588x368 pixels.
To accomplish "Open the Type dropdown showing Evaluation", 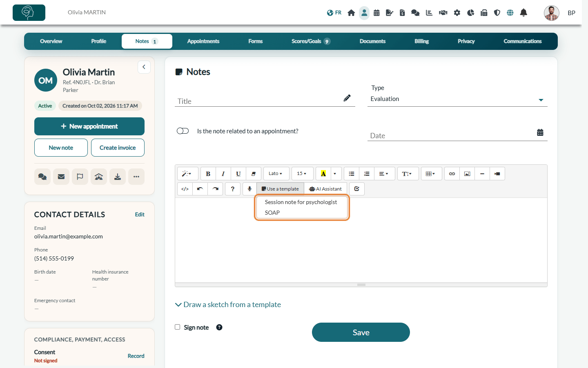I will 457,99.
